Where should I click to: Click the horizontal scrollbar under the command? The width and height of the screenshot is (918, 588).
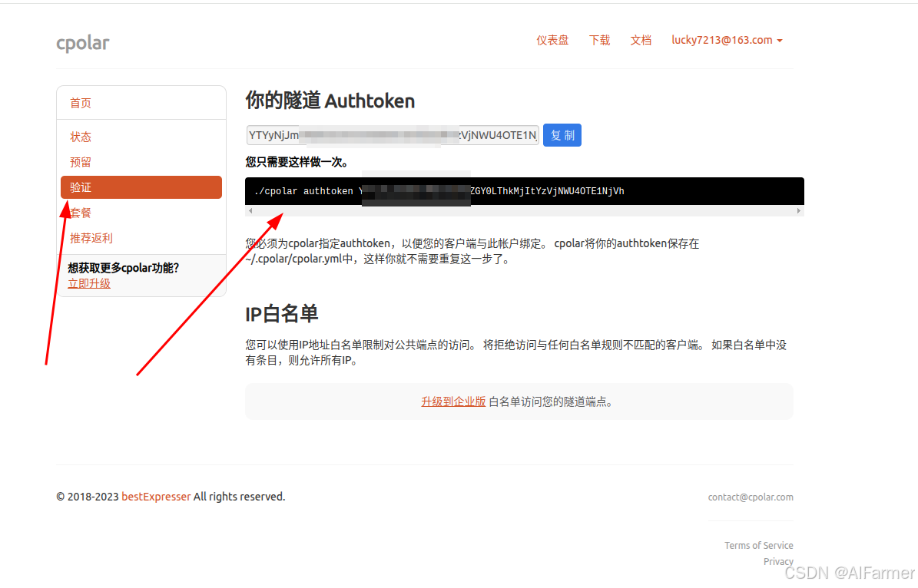click(524, 210)
